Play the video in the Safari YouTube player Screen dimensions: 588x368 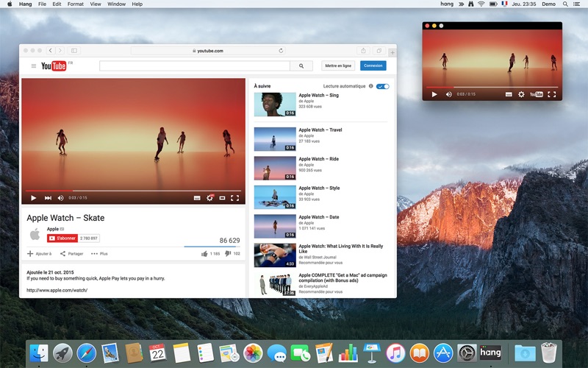pos(33,198)
